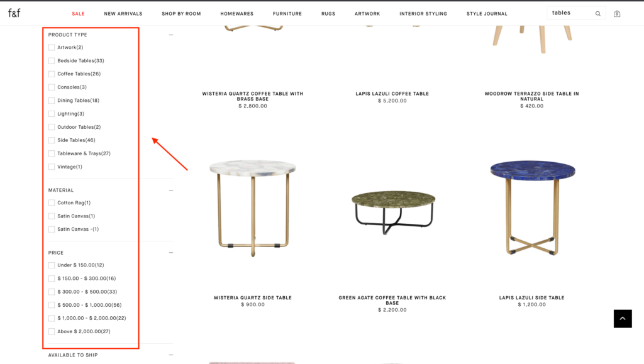Open the Style Journal menu
The height and width of the screenshot is (364, 644).
click(x=487, y=14)
